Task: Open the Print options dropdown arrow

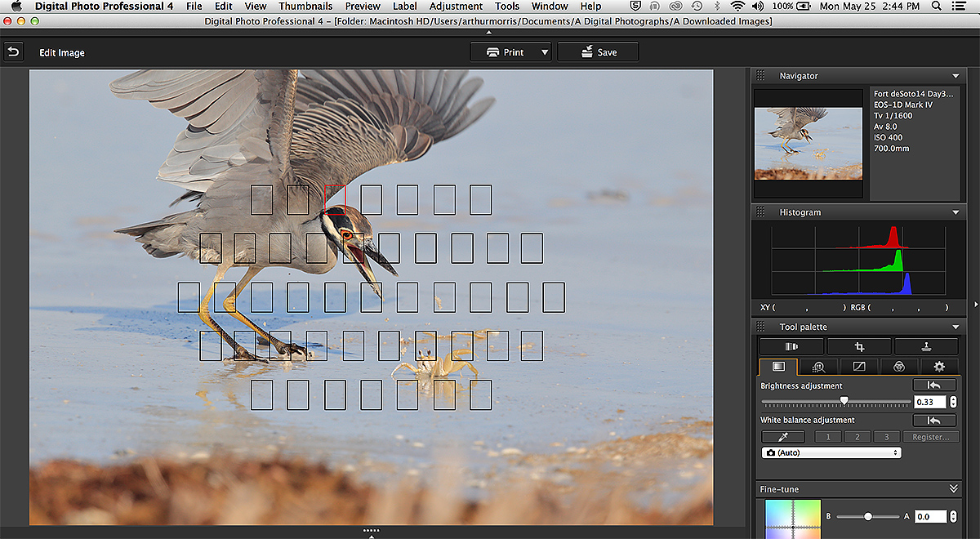Action: click(545, 52)
